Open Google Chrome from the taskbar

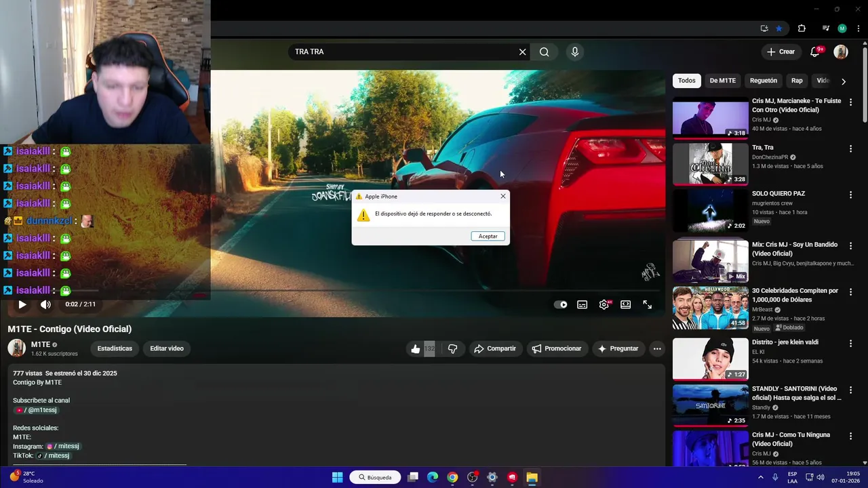click(452, 477)
